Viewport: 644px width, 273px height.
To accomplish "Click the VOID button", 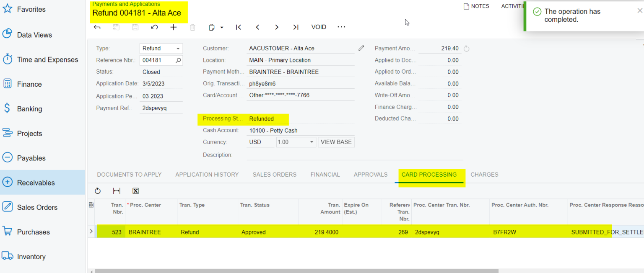I will [x=319, y=27].
